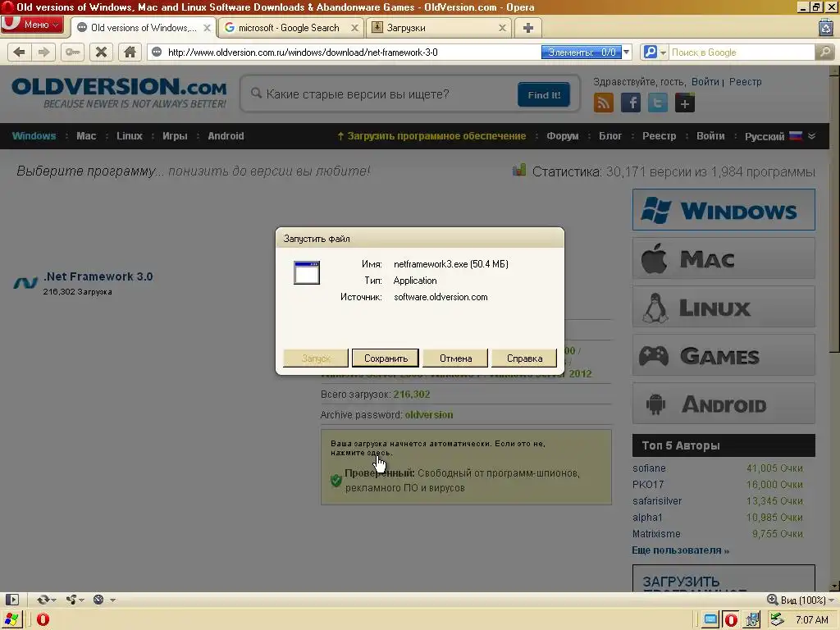This screenshot has width=840, height=630.
Task: Select Linux in the navigation bar
Action: coord(130,136)
